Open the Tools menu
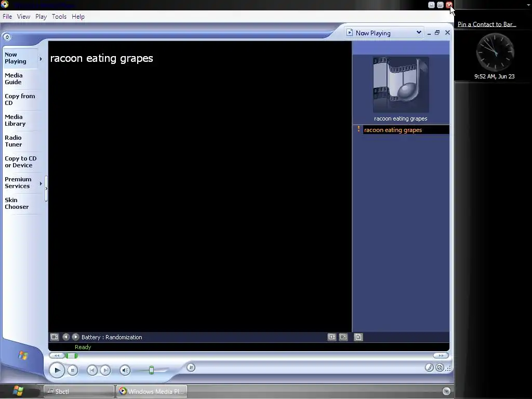The height and width of the screenshot is (399, 532). (x=59, y=16)
